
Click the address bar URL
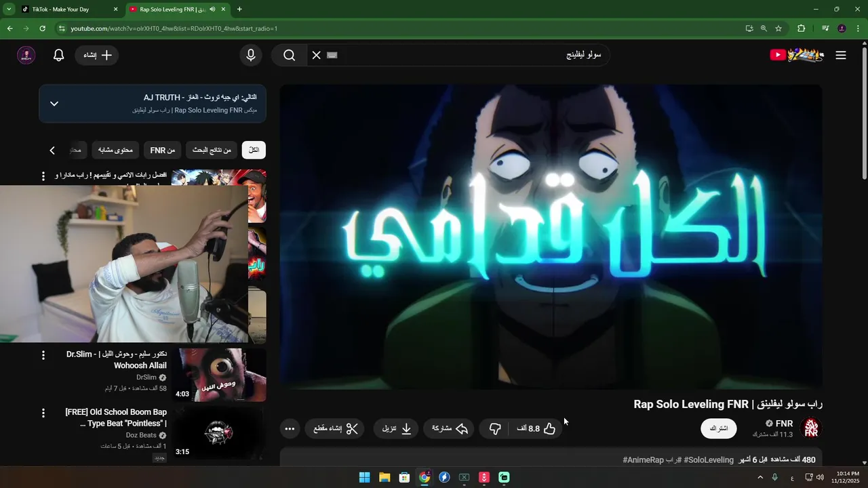pos(174,28)
